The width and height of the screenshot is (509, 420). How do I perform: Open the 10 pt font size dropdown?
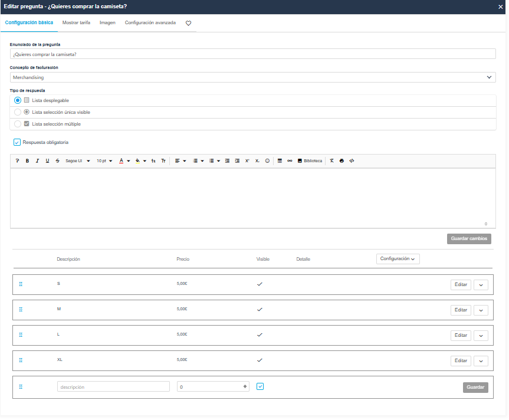click(104, 161)
